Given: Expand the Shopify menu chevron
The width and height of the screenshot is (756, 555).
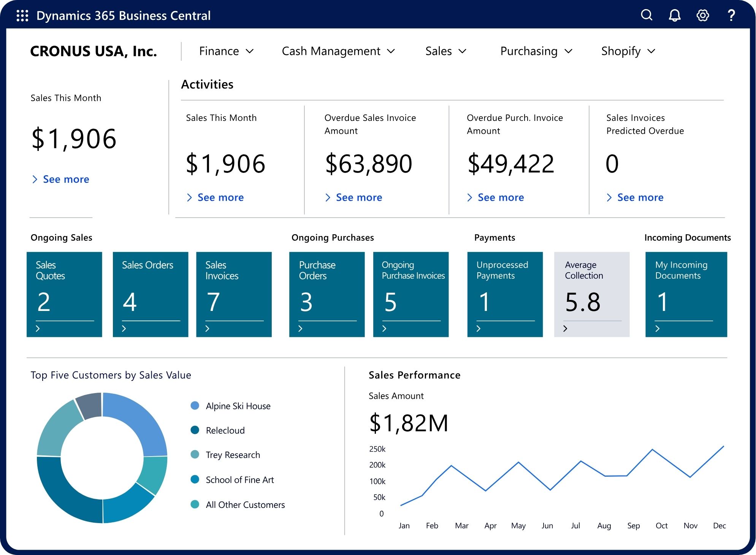Looking at the screenshot, I should point(651,51).
